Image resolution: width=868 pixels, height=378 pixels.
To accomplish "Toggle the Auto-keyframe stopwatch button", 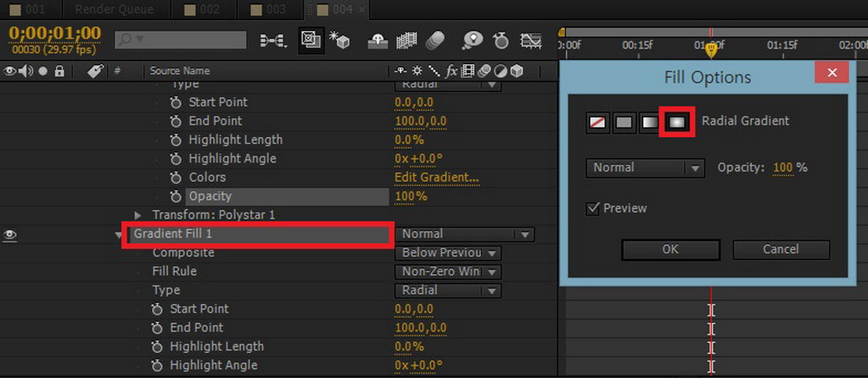I will [x=501, y=41].
